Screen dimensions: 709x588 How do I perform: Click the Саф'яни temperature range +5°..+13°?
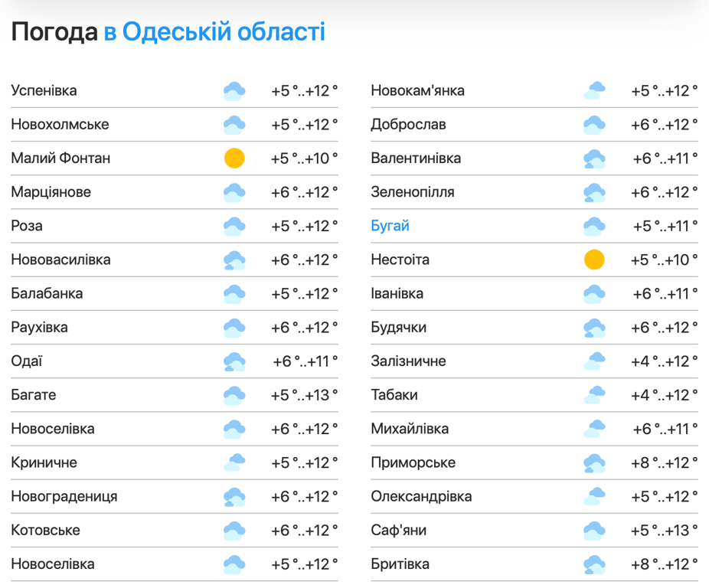[x=665, y=530]
